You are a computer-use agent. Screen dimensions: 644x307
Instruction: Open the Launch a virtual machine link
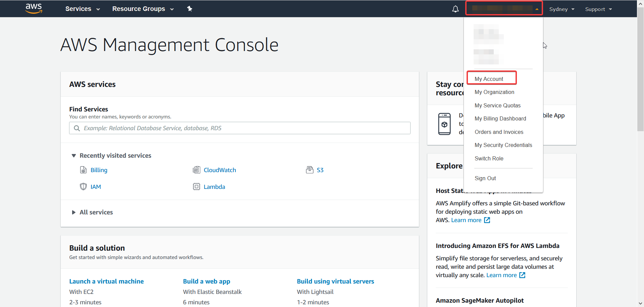(x=106, y=282)
